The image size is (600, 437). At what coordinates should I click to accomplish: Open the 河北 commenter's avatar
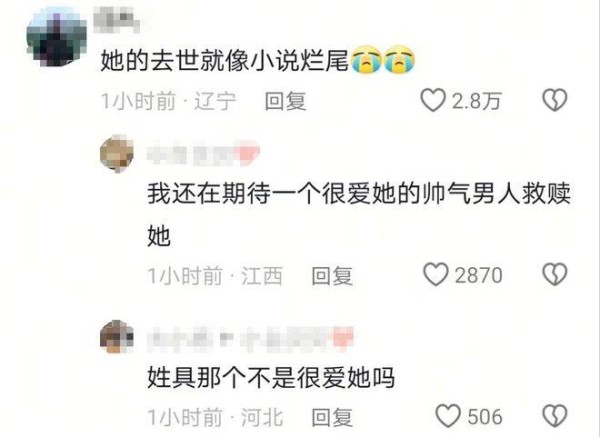pyautogui.click(x=117, y=337)
